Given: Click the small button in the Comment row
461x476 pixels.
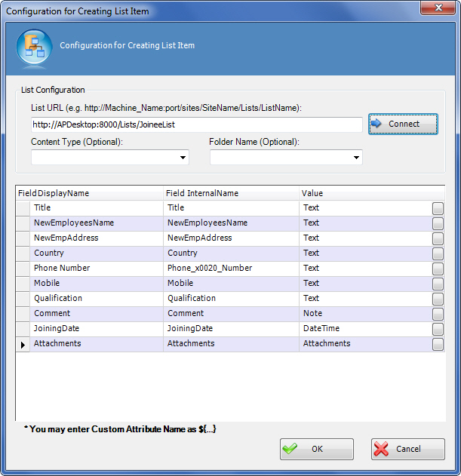Looking at the screenshot, I should (438, 314).
